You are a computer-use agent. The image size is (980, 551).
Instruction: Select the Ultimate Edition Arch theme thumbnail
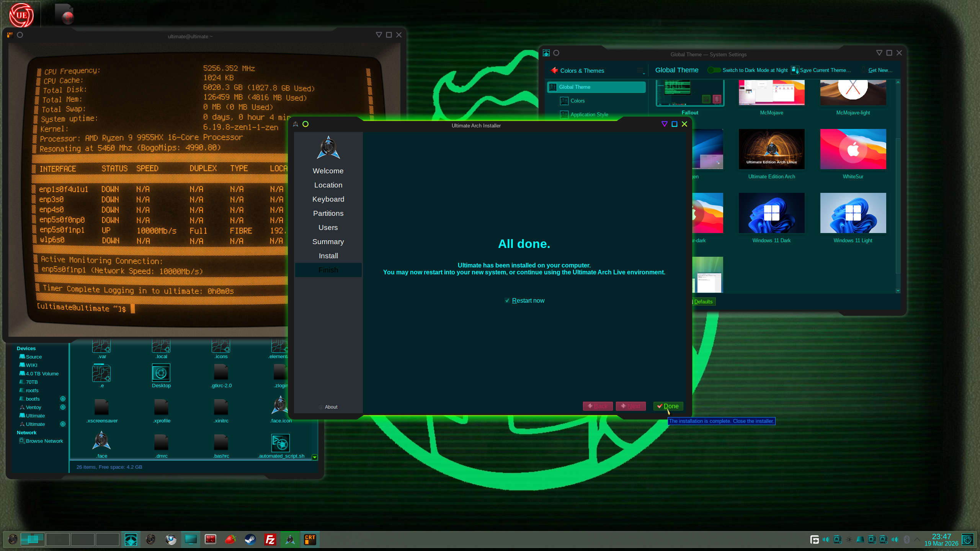tap(771, 149)
